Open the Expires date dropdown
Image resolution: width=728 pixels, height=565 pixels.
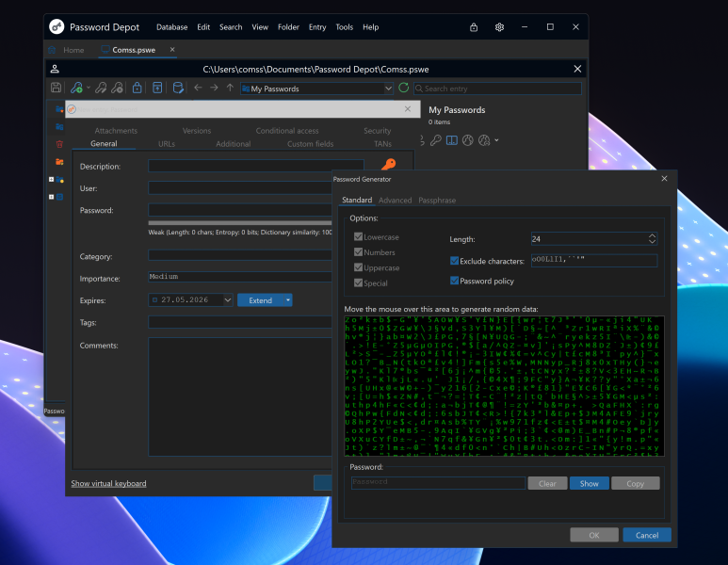point(228,299)
